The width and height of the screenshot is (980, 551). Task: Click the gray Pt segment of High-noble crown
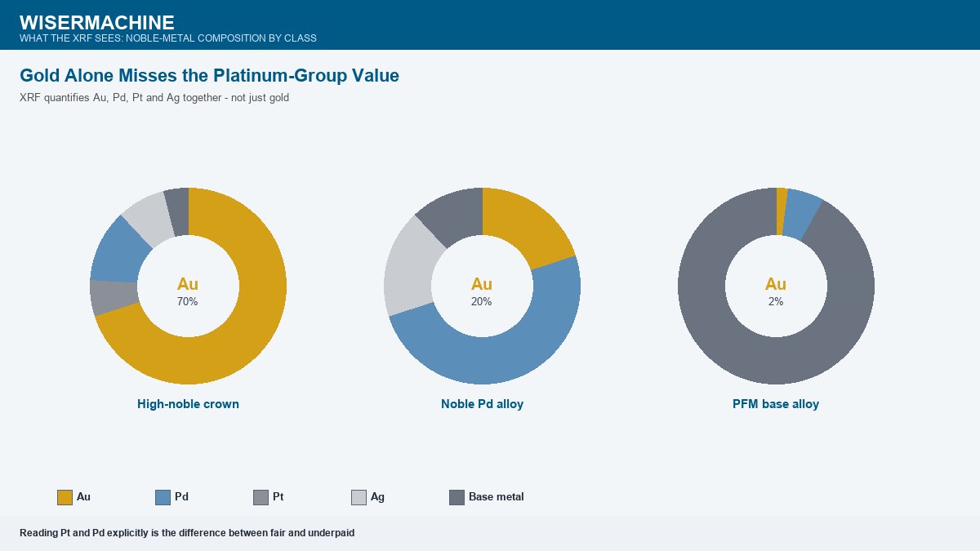114,297
